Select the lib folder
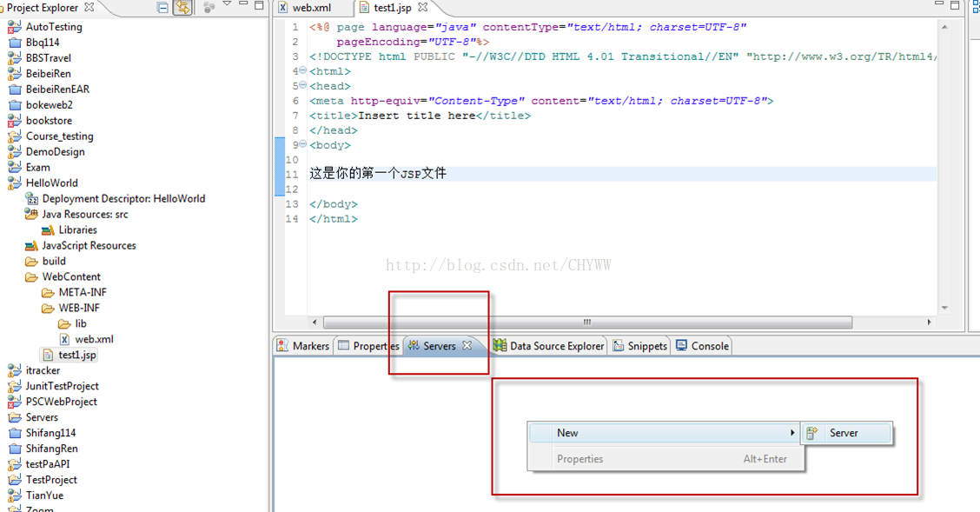 pyautogui.click(x=81, y=324)
